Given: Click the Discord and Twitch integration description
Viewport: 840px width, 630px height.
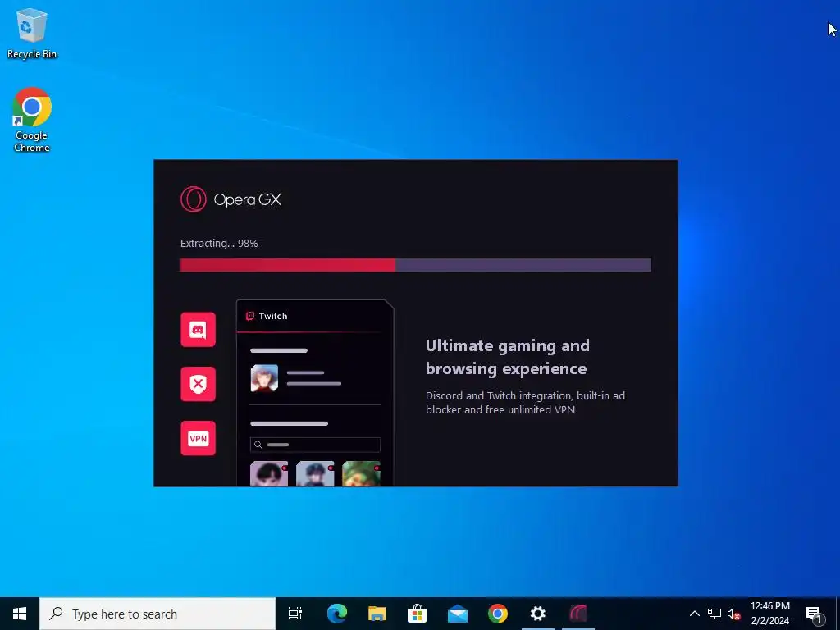Looking at the screenshot, I should click(x=525, y=402).
